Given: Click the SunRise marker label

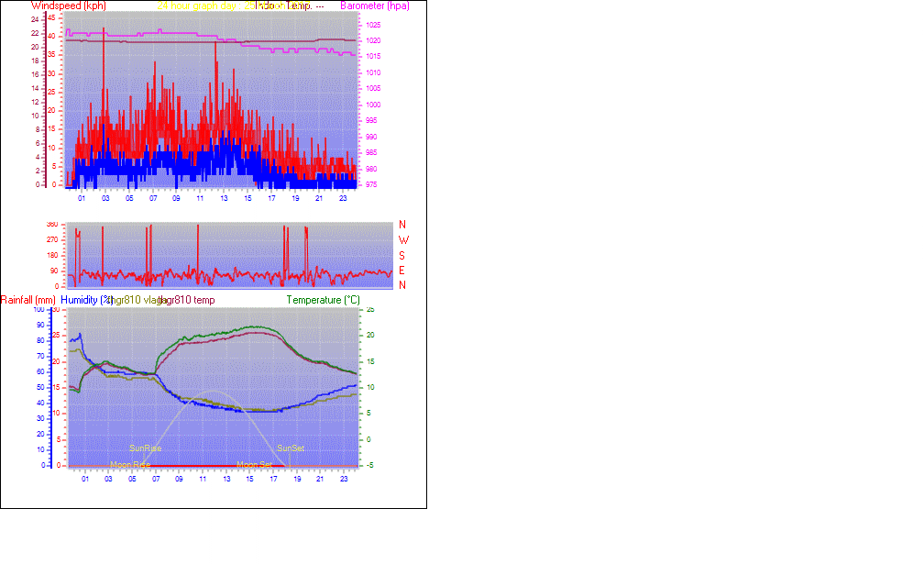Looking at the screenshot, I should coord(146,448).
